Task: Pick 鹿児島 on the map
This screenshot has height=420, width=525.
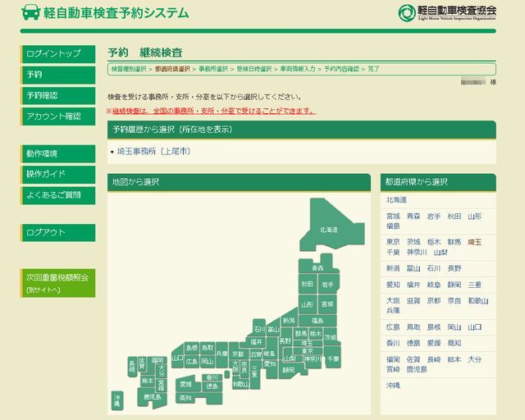Action: coord(152,397)
